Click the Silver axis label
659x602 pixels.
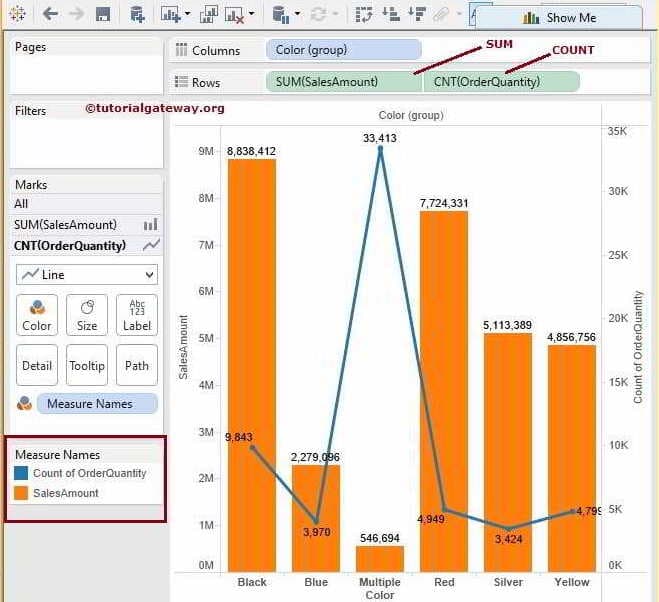click(x=508, y=582)
